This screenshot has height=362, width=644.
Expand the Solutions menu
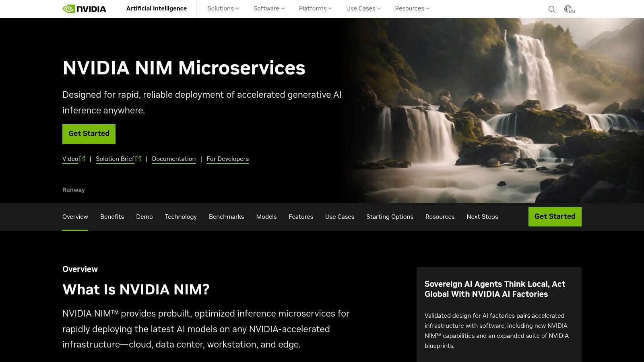223,8
